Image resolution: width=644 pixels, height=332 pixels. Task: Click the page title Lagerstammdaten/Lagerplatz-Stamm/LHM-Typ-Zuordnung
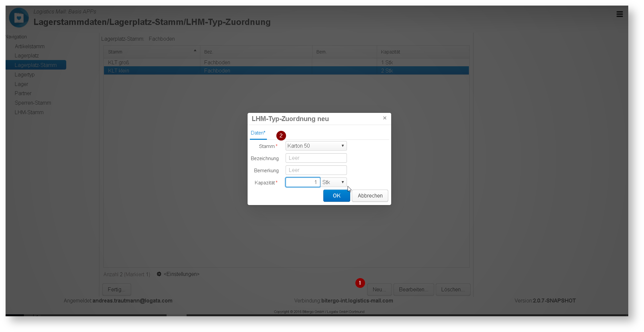click(152, 22)
